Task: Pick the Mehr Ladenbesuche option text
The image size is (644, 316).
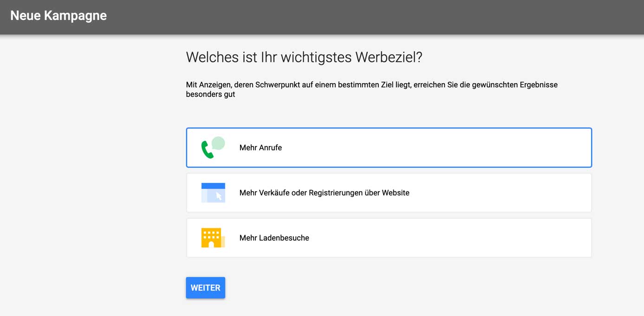Action: click(274, 238)
